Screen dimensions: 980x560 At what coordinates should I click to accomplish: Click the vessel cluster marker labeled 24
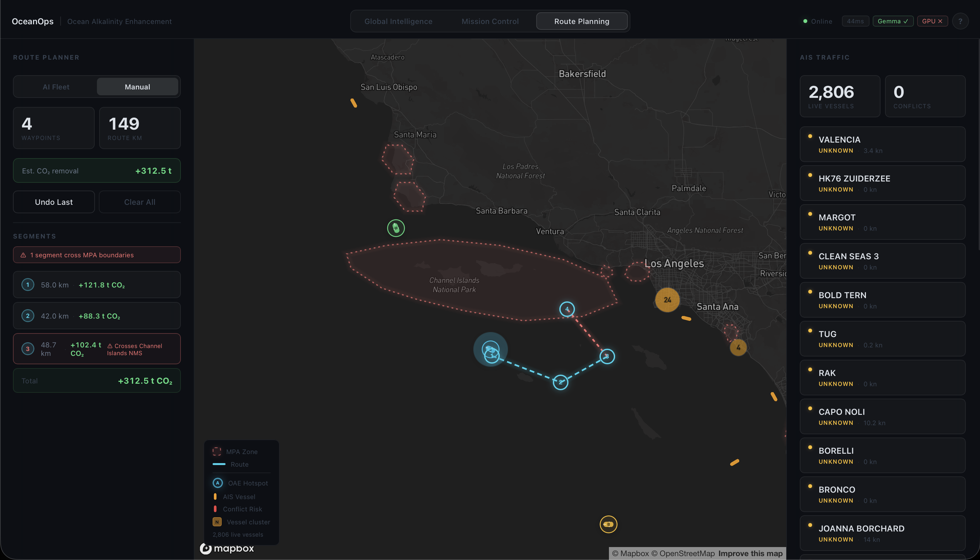667,300
